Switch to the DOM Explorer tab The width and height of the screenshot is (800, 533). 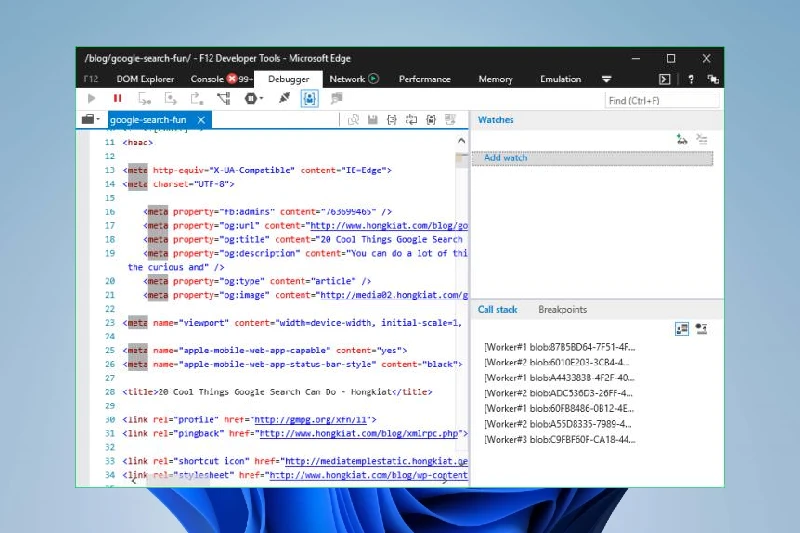[145, 79]
